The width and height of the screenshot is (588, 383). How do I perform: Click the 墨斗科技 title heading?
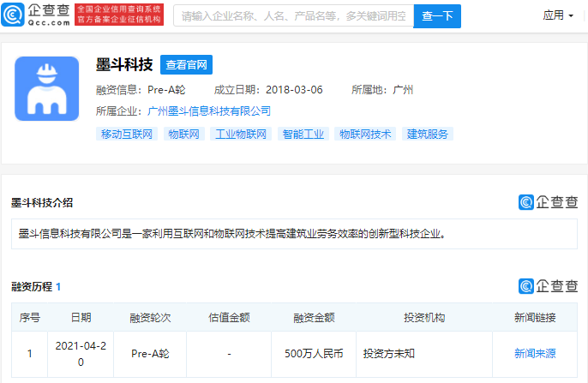[x=124, y=64]
